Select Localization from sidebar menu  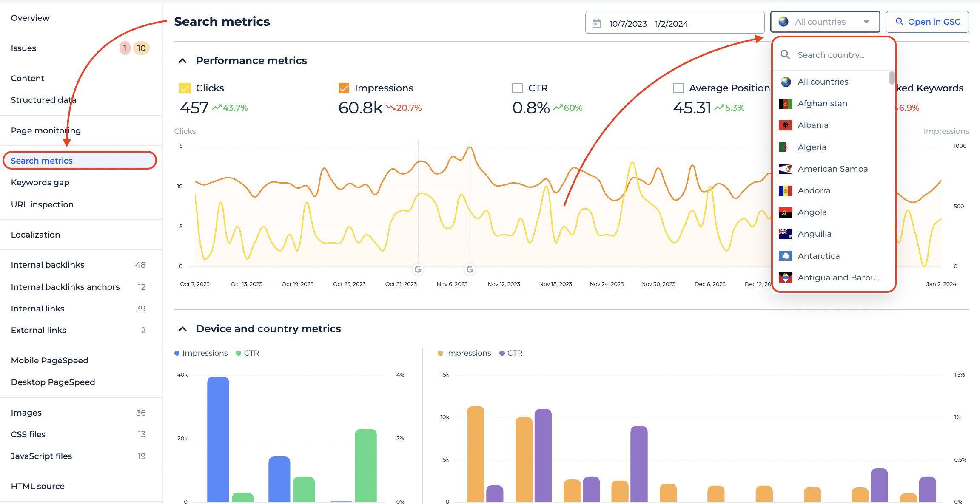click(x=35, y=234)
